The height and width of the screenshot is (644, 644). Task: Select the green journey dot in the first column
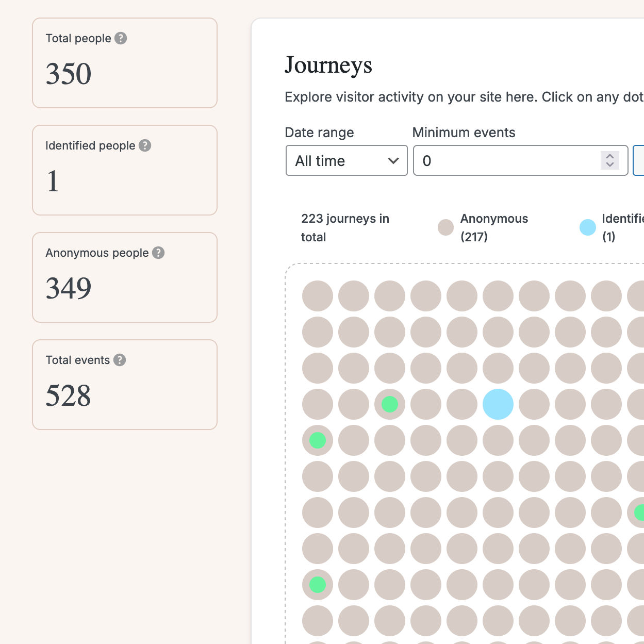coord(317,440)
